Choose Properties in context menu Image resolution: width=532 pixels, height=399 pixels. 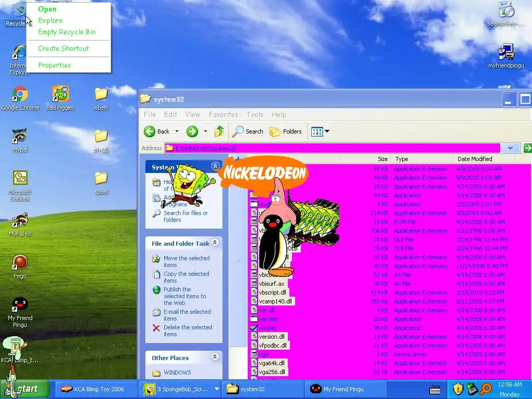pos(54,65)
